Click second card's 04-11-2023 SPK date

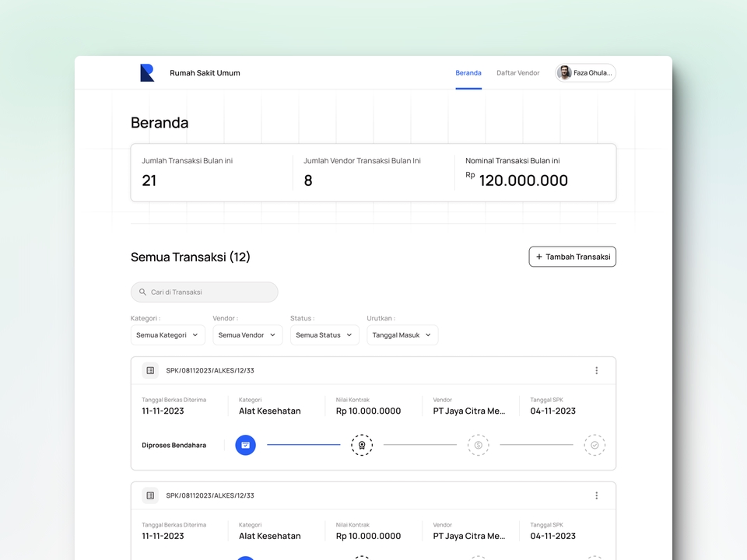pyautogui.click(x=552, y=536)
